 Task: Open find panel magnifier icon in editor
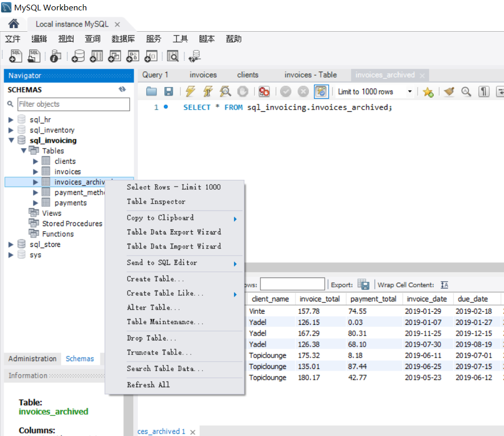pyautogui.click(x=466, y=92)
